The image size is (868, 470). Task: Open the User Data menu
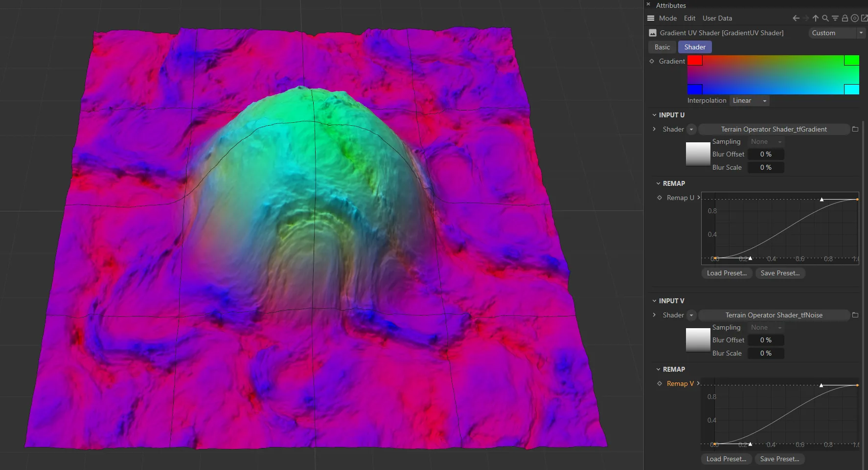(717, 18)
